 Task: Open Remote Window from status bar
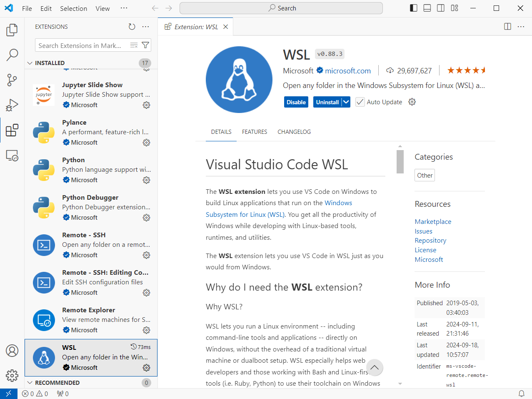pyautogui.click(x=8, y=394)
